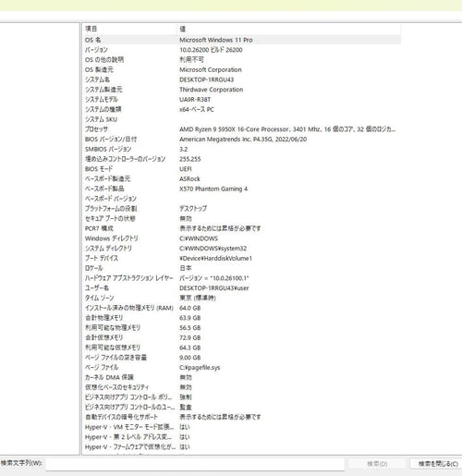
Task: Select the 自動デバイスの暗号化サポート row
Action: point(241,417)
